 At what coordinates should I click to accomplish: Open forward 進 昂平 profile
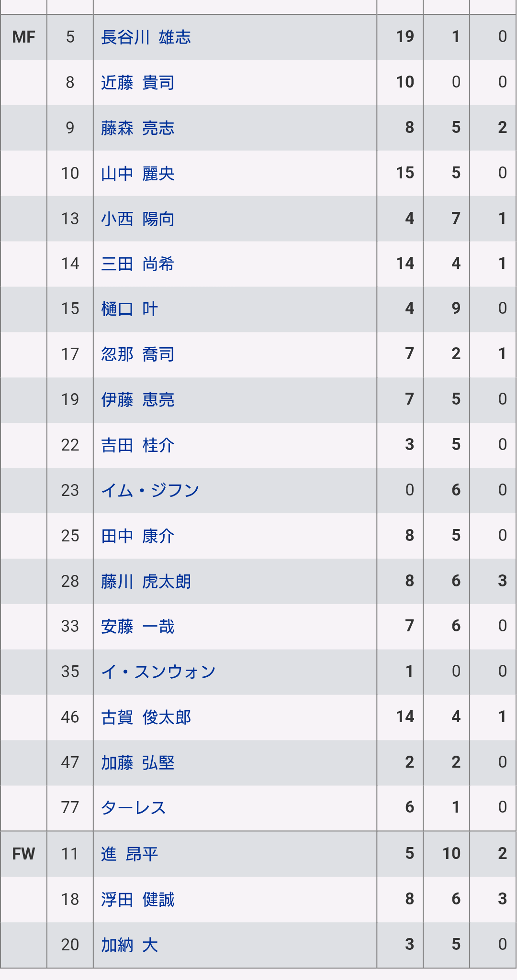[129, 854]
